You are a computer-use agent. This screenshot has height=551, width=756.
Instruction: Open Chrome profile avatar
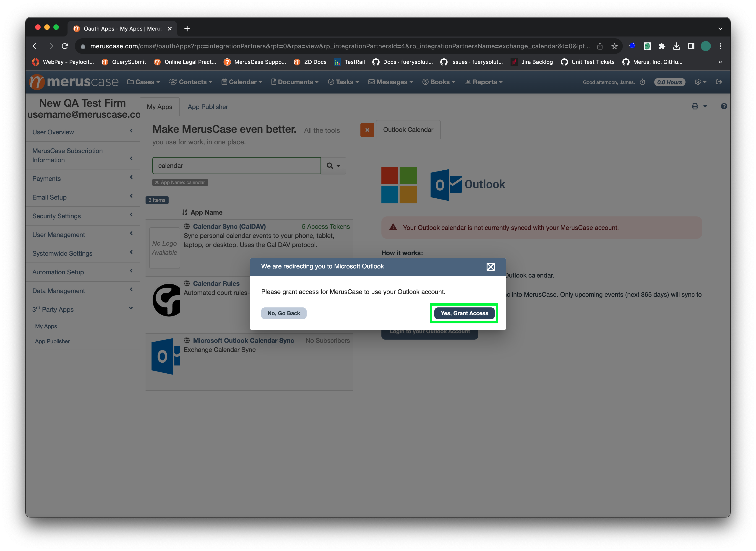pos(706,46)
